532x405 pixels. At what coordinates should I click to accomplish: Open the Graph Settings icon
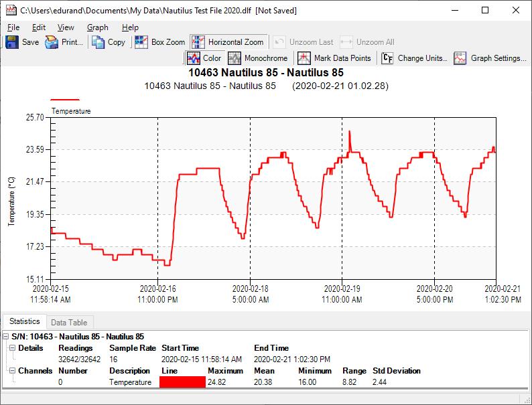460,58
